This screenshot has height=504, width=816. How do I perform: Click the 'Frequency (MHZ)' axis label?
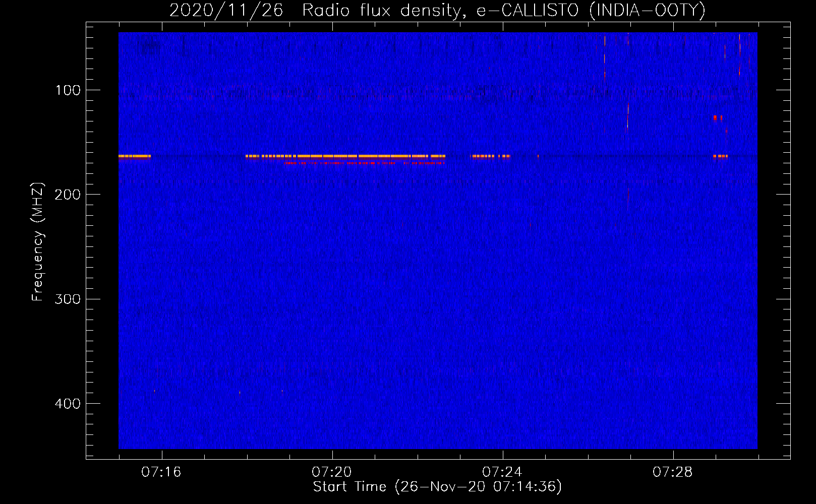[x=38, y=242]
